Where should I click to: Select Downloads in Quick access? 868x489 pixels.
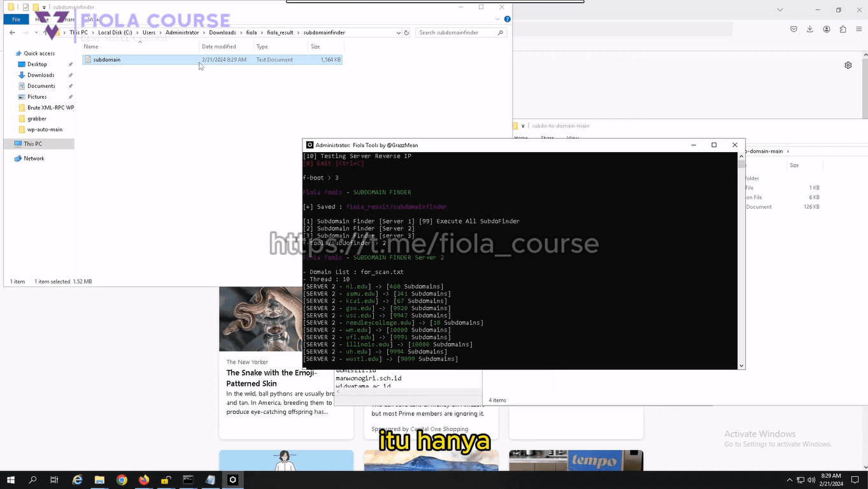(x=41, y=75)
